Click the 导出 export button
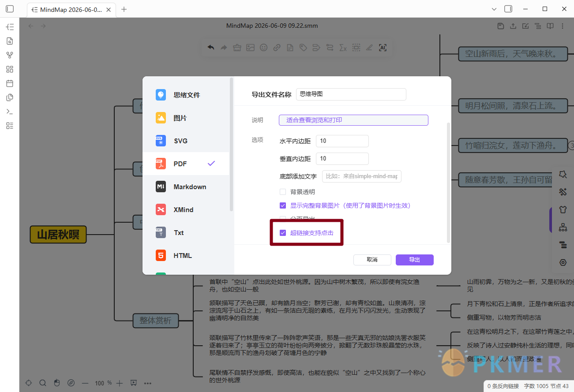The width and height of the screenshot is (574, 392). [x=414, y=260]
